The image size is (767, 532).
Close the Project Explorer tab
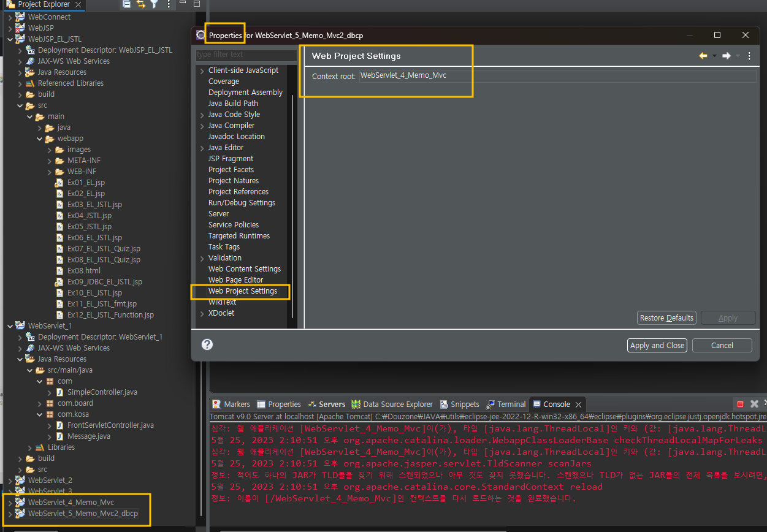78,4
